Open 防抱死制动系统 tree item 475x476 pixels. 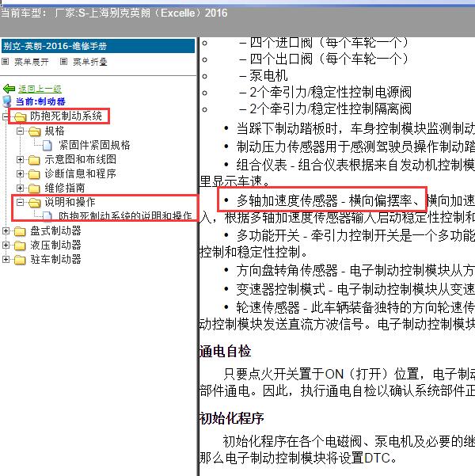point(66,116)
